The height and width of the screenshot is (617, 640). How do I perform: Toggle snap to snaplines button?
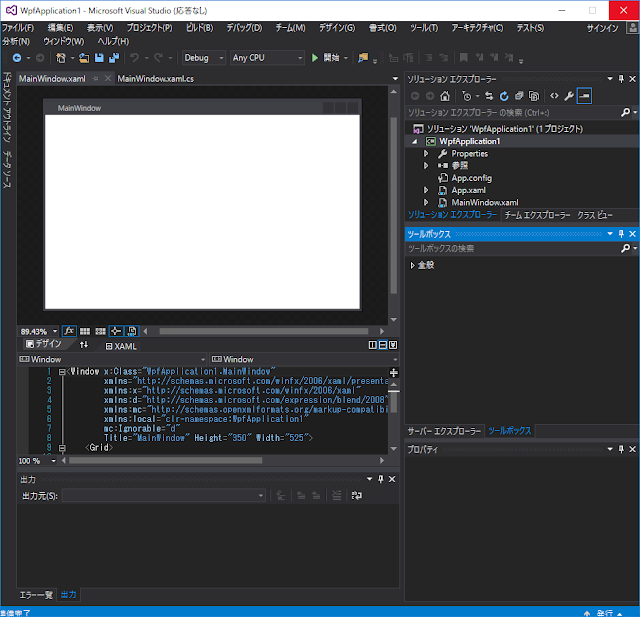coord(116,331)
